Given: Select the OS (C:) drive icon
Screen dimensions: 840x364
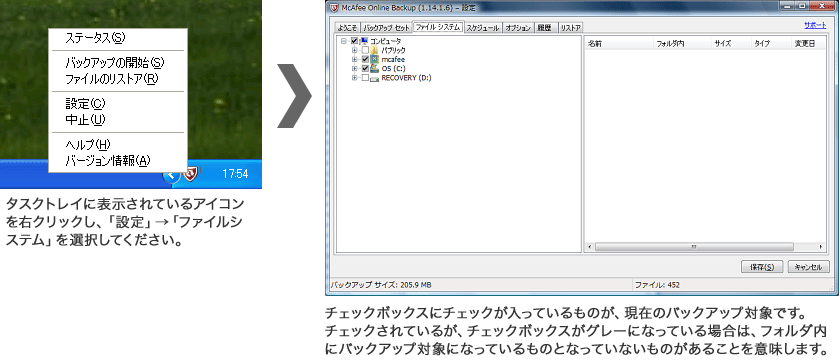Looking at the screenshot, I should pyautogui.click(x=374, y=69).
